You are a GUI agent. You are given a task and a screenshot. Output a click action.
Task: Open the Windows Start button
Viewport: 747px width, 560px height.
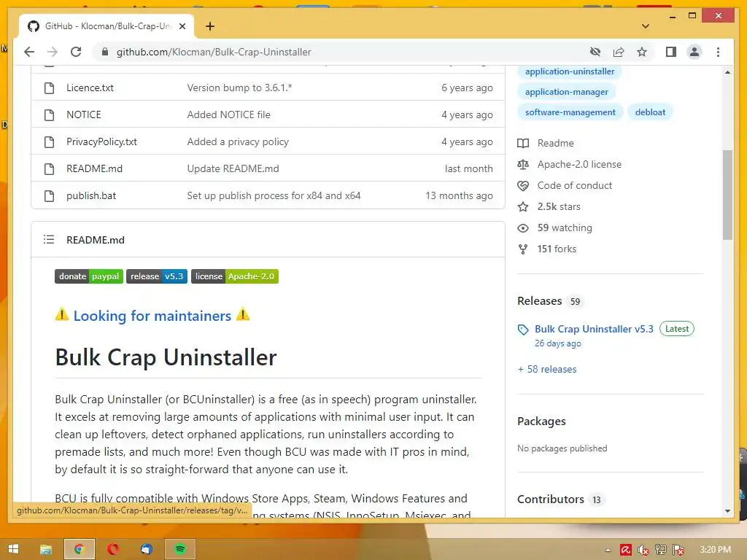tap(13, 549)
